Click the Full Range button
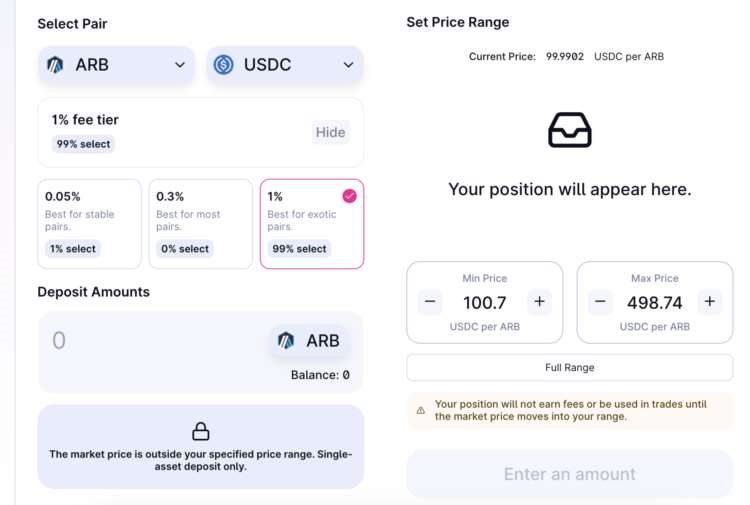 point(569,367)
